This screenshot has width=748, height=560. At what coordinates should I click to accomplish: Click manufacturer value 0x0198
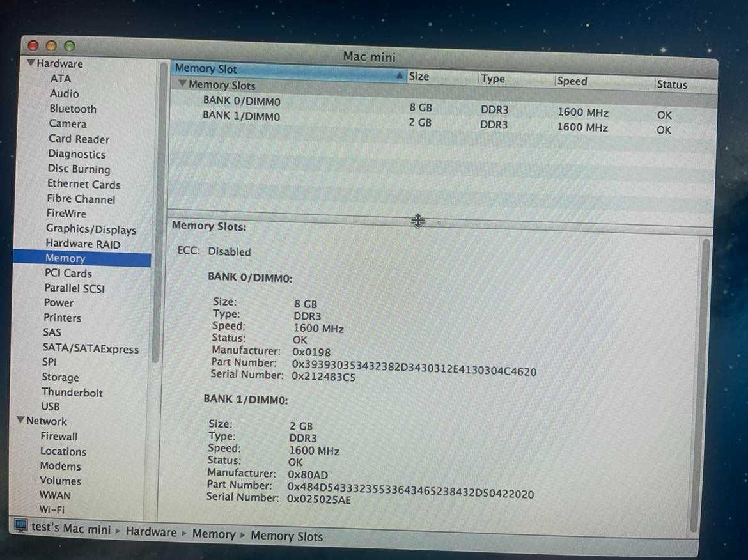pos(311,352)
